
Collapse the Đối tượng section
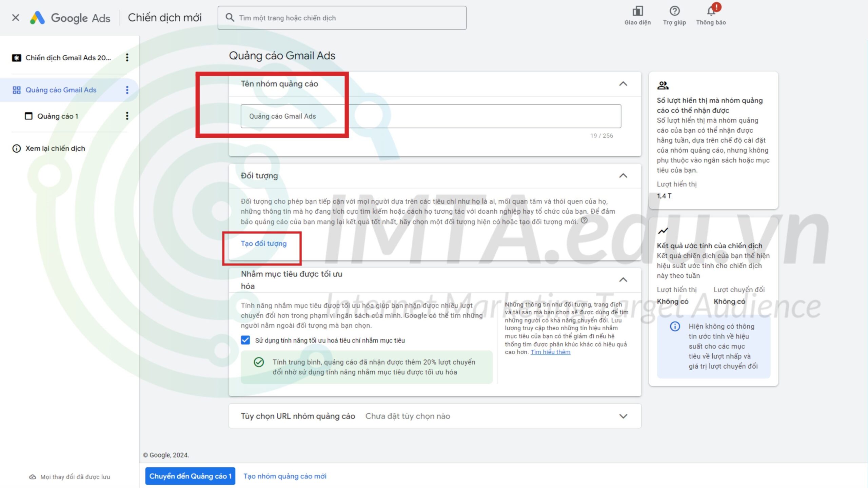(x=623, y=176)
